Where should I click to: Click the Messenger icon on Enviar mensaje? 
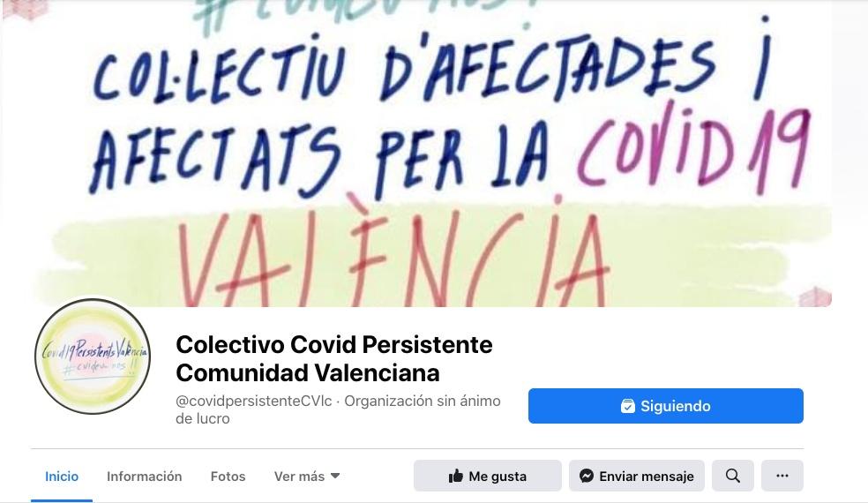[x=587, y=476]
